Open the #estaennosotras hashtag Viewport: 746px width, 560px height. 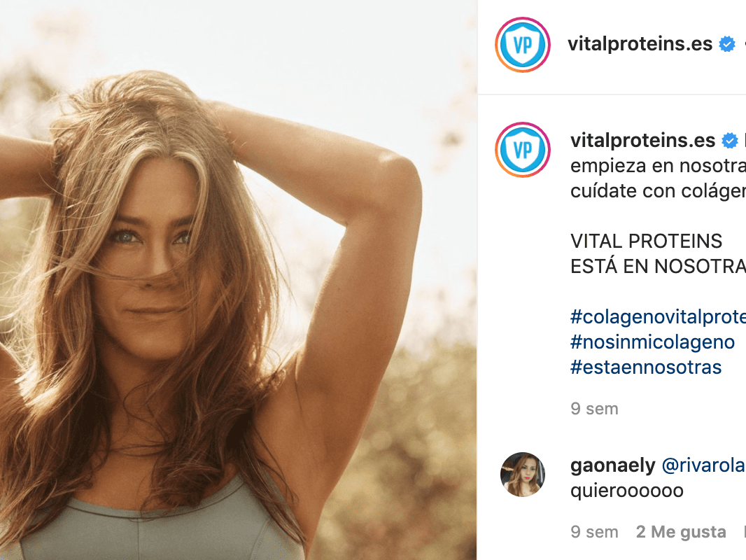646,367
